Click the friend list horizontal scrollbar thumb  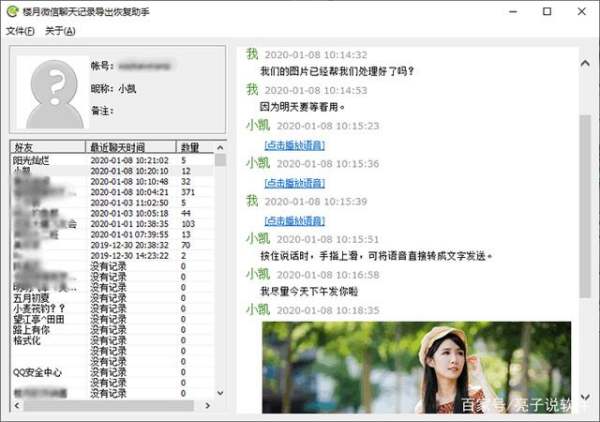[x=109, y=405]
